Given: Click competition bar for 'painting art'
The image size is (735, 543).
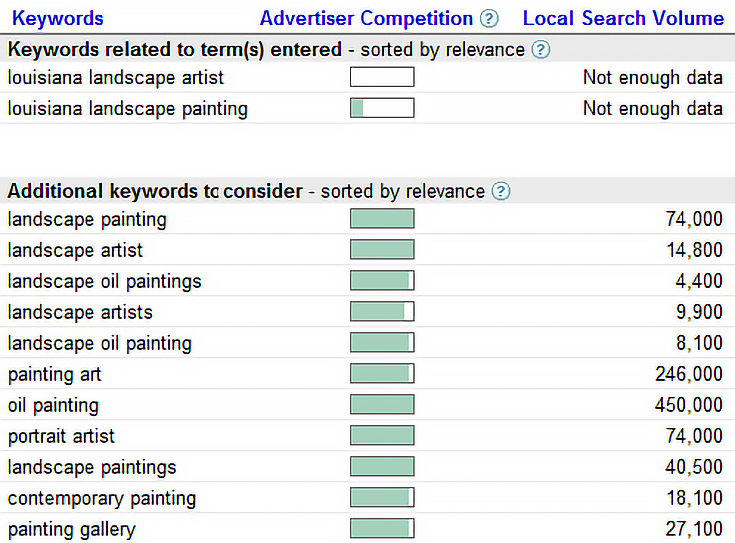Looking at the screenshot, I should (x=382, y=373).
